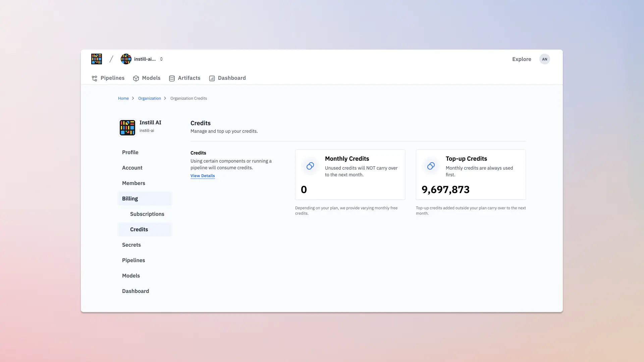
Task: Click the Models cube icon in top nav
Action: [136, 78]
